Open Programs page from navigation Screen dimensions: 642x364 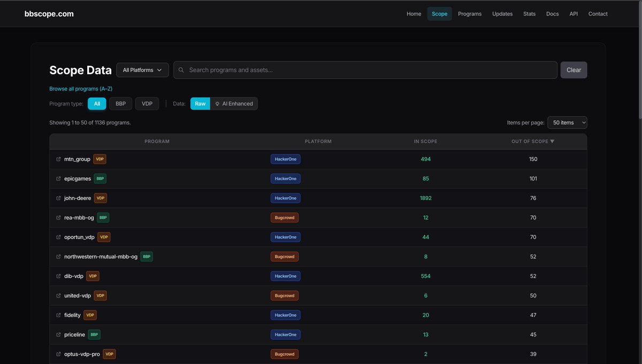(x=470, y=14)
